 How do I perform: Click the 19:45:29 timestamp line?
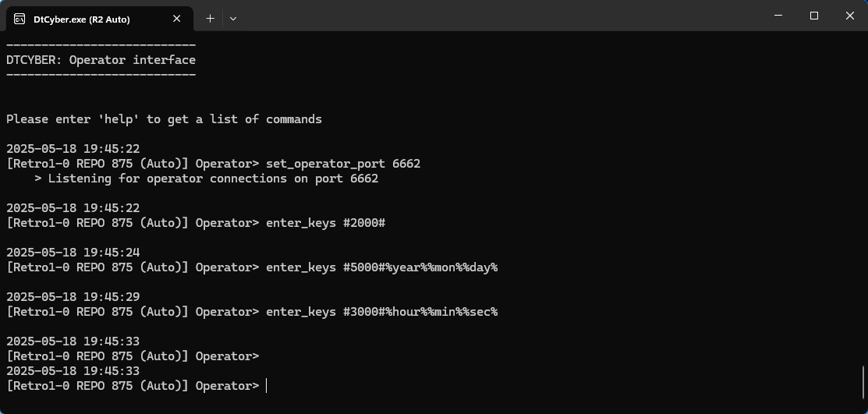tap(73, 297)
